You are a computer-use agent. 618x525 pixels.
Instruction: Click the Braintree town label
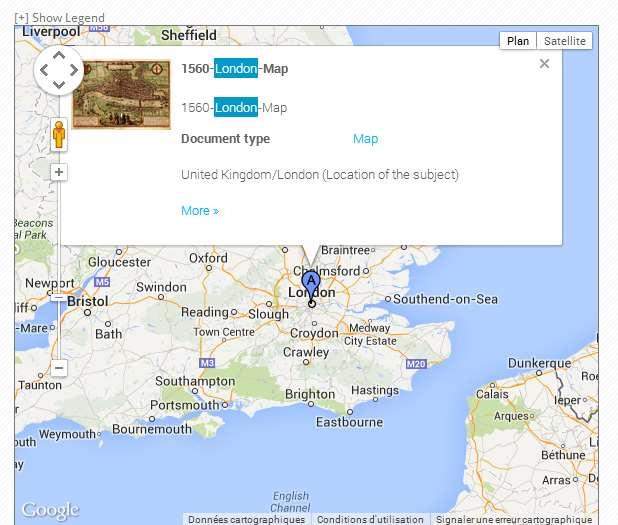point(345,250)
